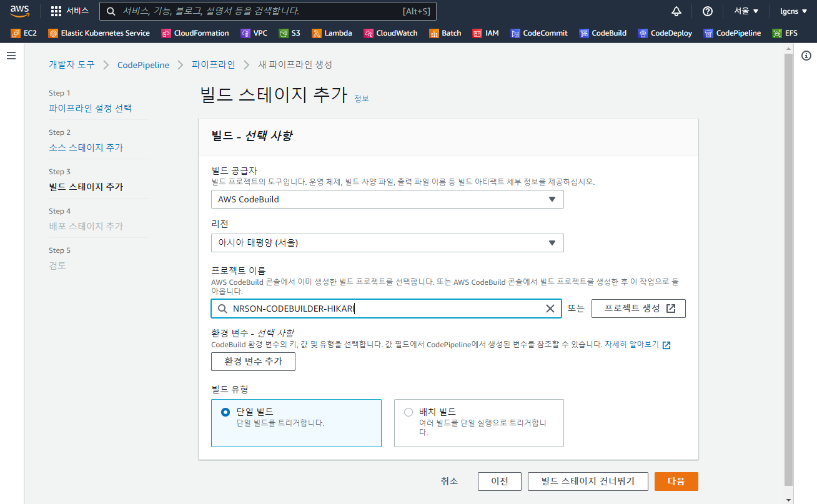The width and height of the screenshot is (817, 504).
Task: Go to Step 1 파이프라인 설정 선택
Action: [x=91, y=108]
